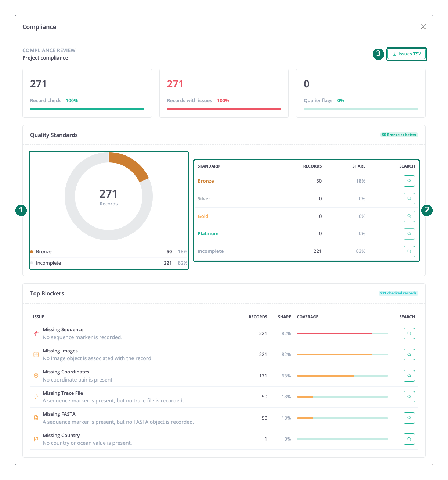Select Incomplete legend entry under chart
This screenshot has width=448, height=480.
[109, 263]
